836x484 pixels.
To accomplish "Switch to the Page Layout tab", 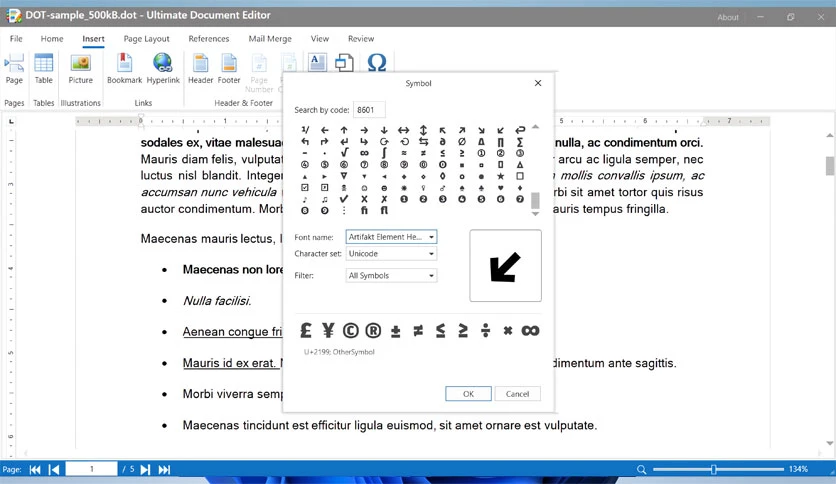I will coord(146,38).
